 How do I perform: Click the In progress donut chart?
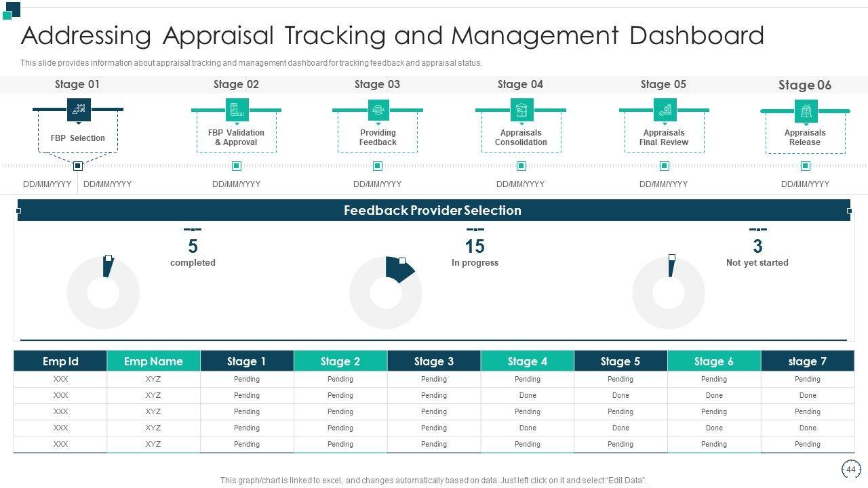386,293
